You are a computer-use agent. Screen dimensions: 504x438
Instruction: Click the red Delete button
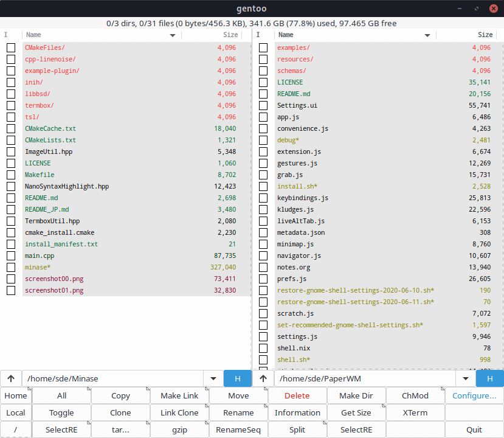[x=297, y=395]
